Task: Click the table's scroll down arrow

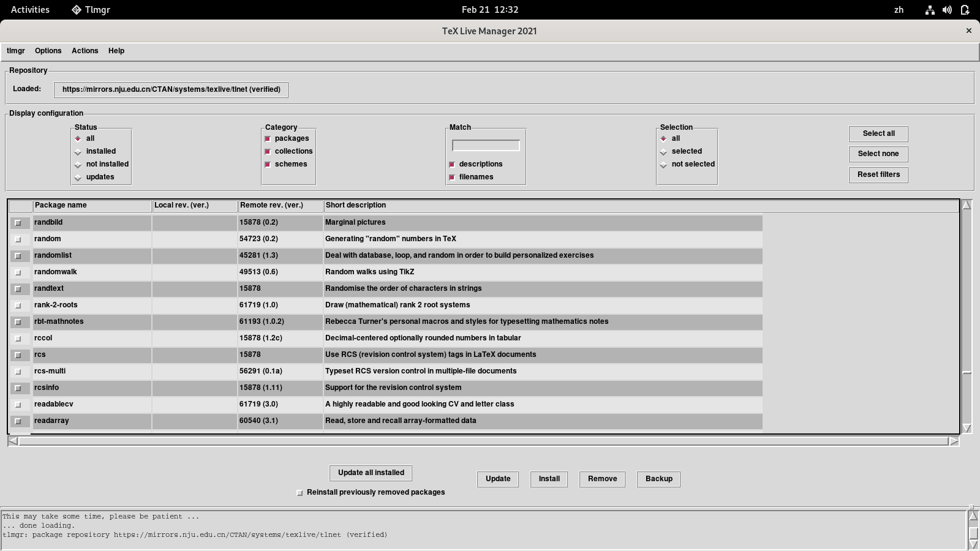Action: pyautogui.click(x=967, y=428)
